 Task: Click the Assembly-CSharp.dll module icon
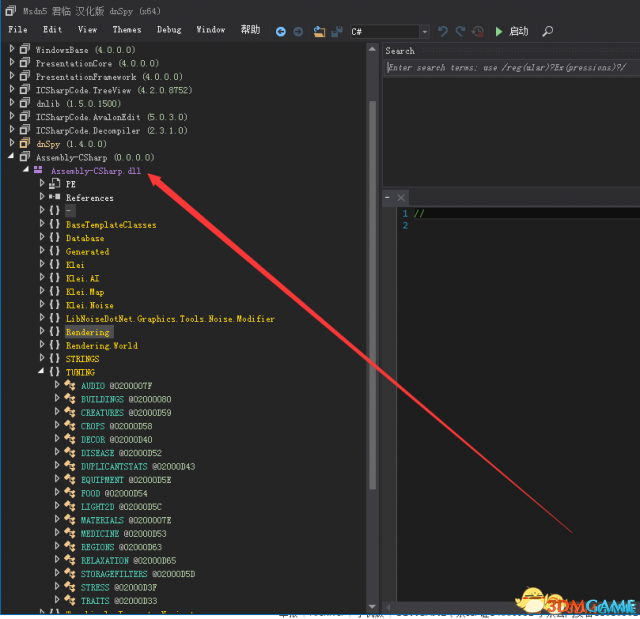click(x=38, y=170)
